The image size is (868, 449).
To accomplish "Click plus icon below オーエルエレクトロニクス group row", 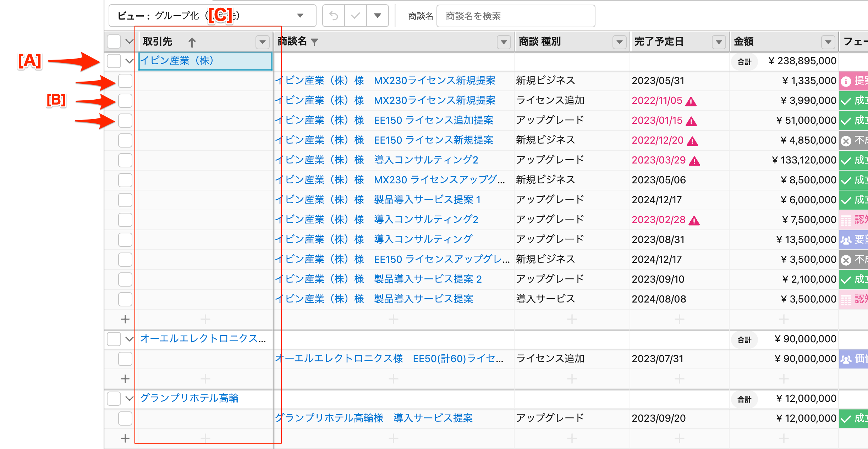I will pyautogui.click(x=125, y=379).
